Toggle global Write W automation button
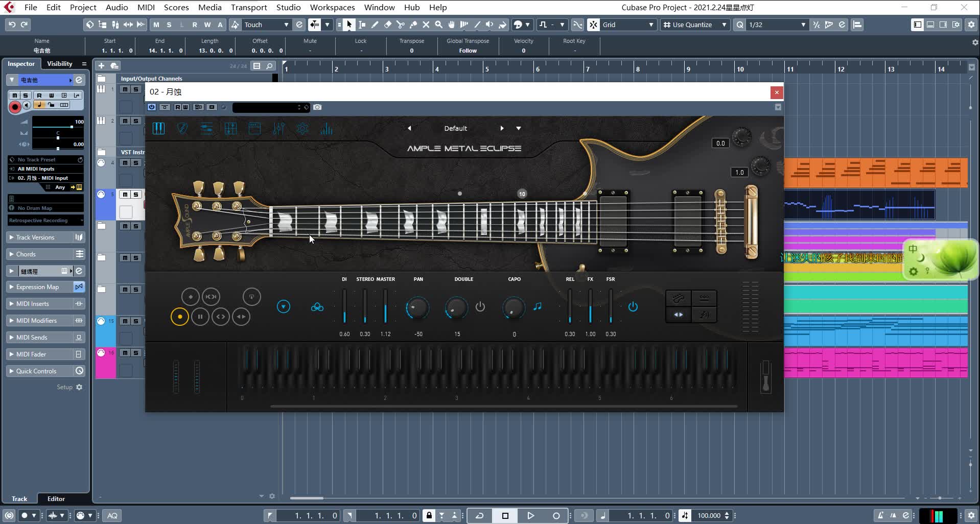The width and height of the screenshot is (980, 524). (207, 25)
